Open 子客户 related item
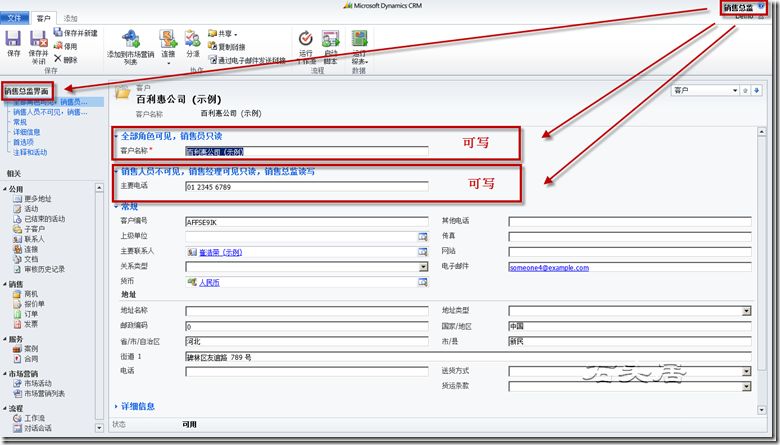Screen dimensions: 780x445 point(29,229)
